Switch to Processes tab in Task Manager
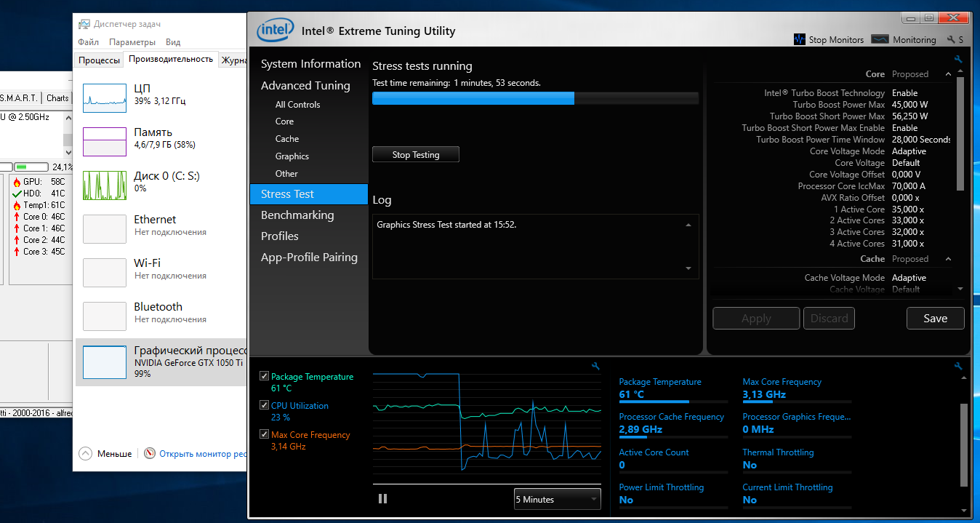980x523 pixels. pyautogui.click(x=99, y=60)
